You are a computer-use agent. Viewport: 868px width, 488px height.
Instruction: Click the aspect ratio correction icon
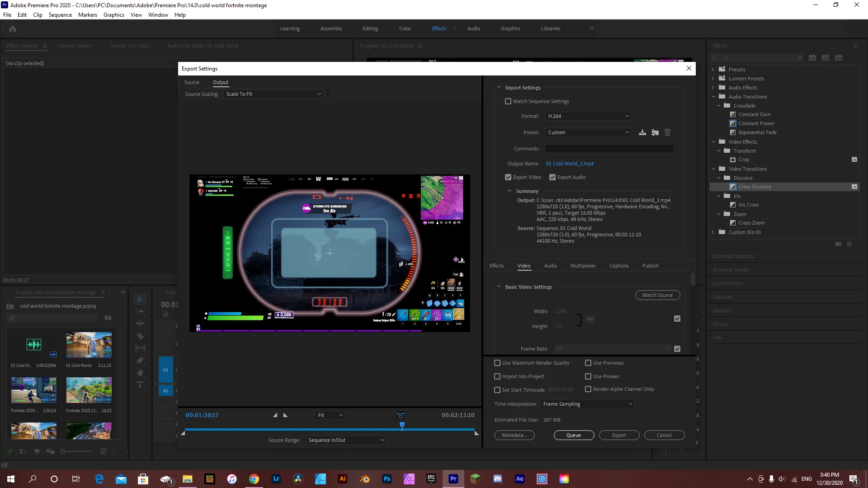point(401,415)
